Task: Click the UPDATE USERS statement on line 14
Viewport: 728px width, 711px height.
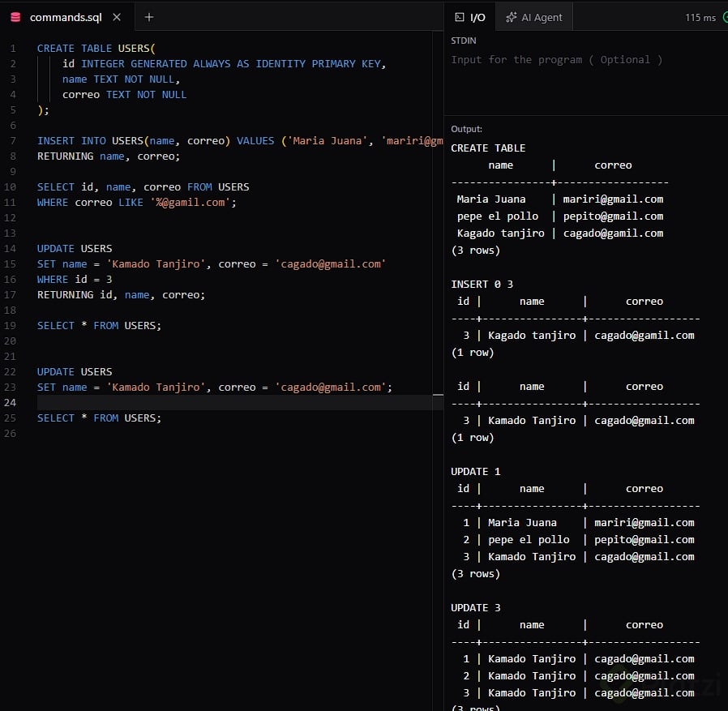Action: tap(75, 248)
